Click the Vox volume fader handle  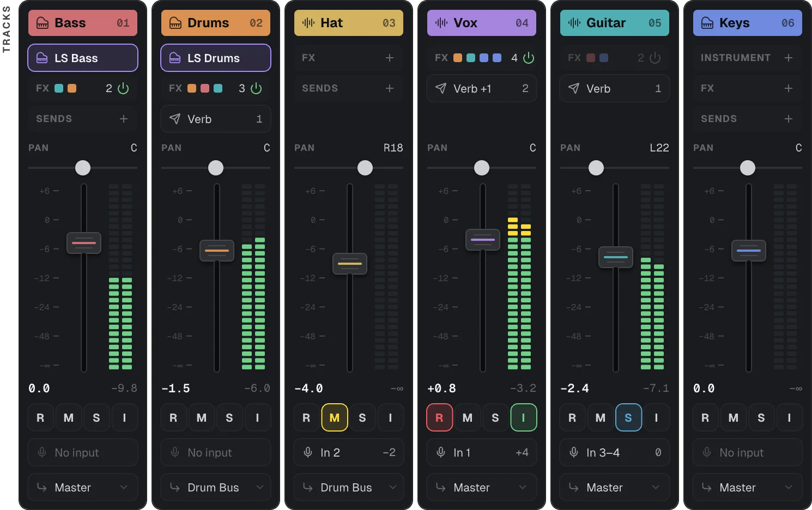tap(483, 240)
